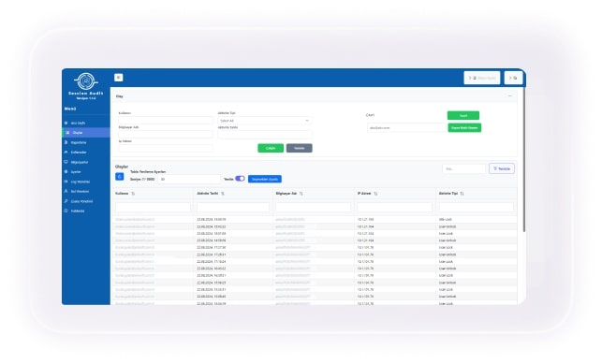The width and height of the screenshot is (602, 364).
Task: Click the Session Audit logo
Action: tap(86, 81)
